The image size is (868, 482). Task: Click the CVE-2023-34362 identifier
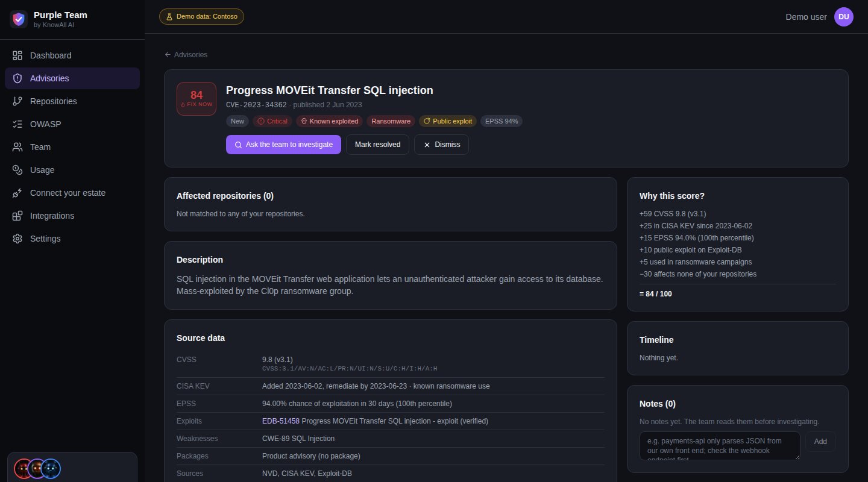256,105
